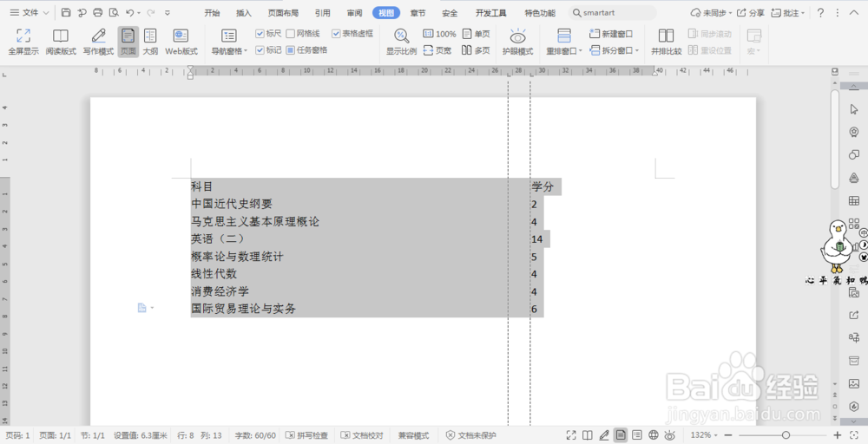This screenshot has height=444, width=868.
Task: Uncheck the 表格虚框 table gridlines checkbox
Action: click(336, 34)
